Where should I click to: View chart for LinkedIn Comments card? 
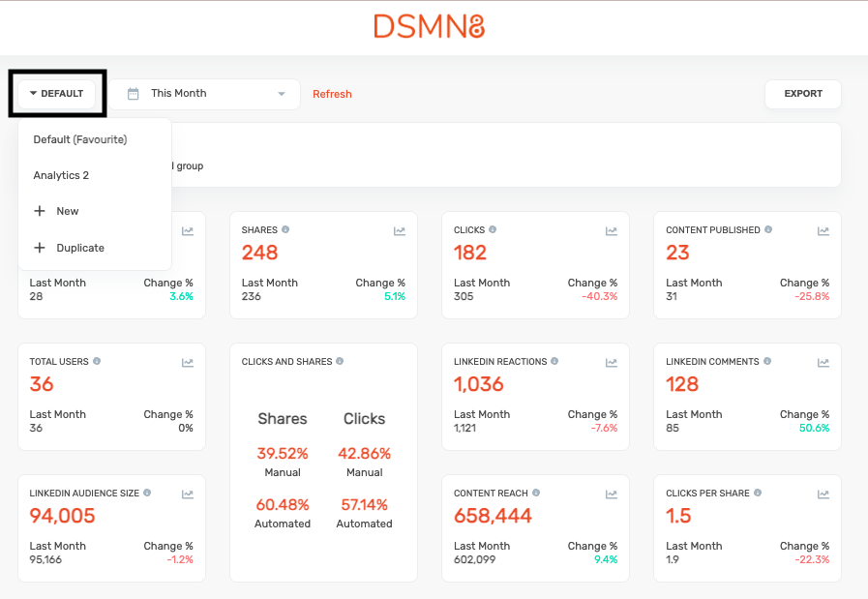[823, 363]
